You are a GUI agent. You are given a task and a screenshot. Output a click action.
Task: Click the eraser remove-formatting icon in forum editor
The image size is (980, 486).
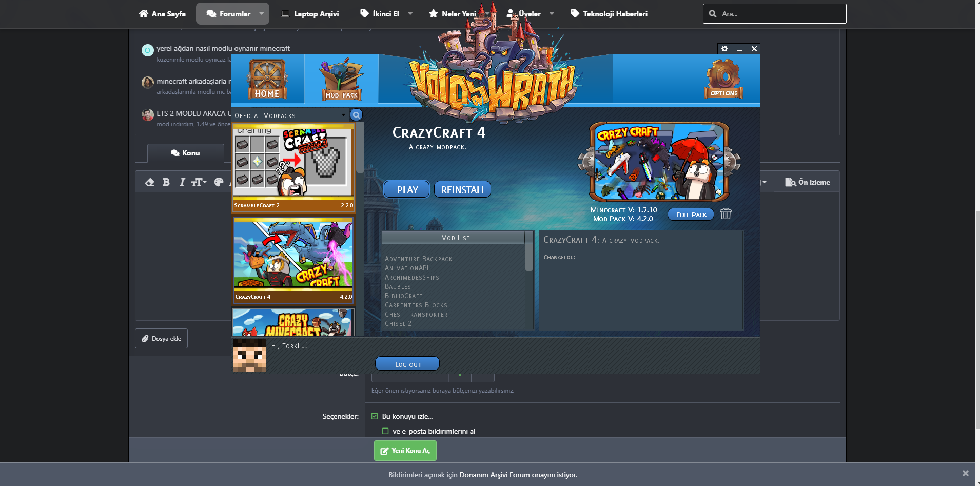[150, 182]
